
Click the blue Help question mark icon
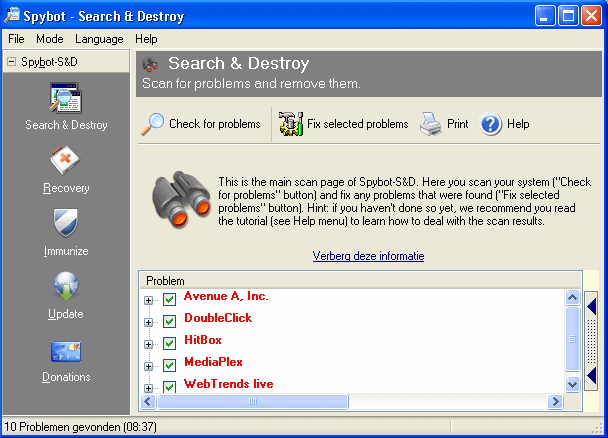(x=491, y=124)
